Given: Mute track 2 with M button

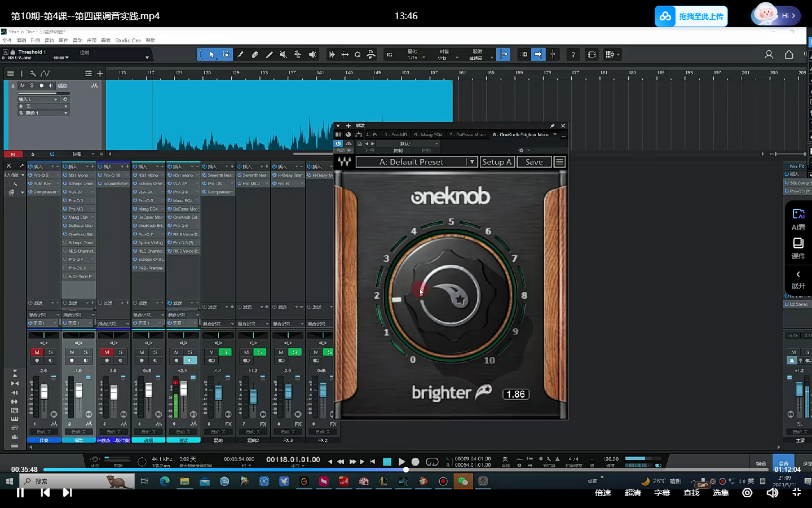Looking at the screenshot, I should (x=23, y=86).
